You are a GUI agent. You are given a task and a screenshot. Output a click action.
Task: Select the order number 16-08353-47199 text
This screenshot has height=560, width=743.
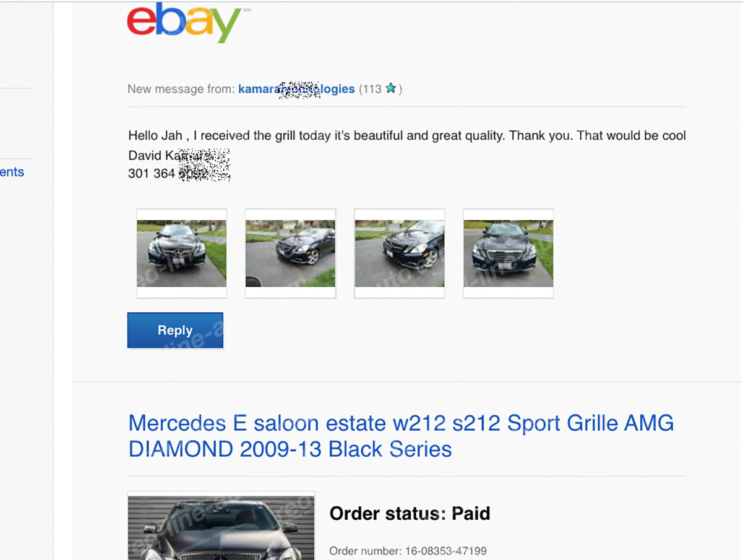445,551
